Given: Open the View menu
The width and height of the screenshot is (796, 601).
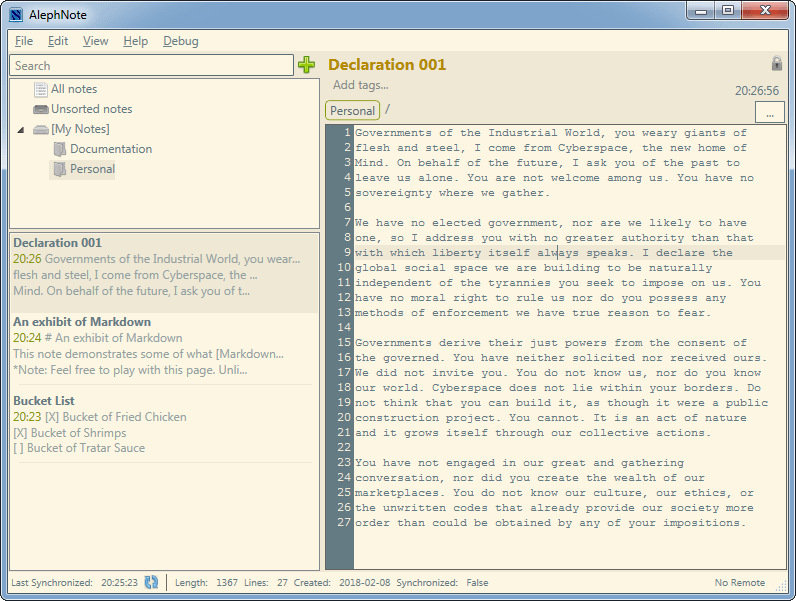Looking at the screenshot, I should point(96,41).
